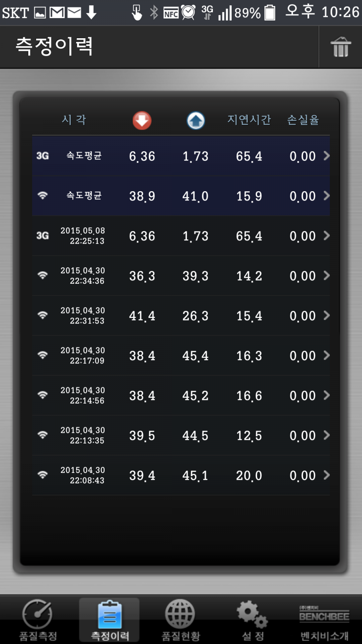The width and height of the screenshot is (362, 644).
Task: Expand the 3G 속도평균 row chevron
Action: click(x=327, y=156)
